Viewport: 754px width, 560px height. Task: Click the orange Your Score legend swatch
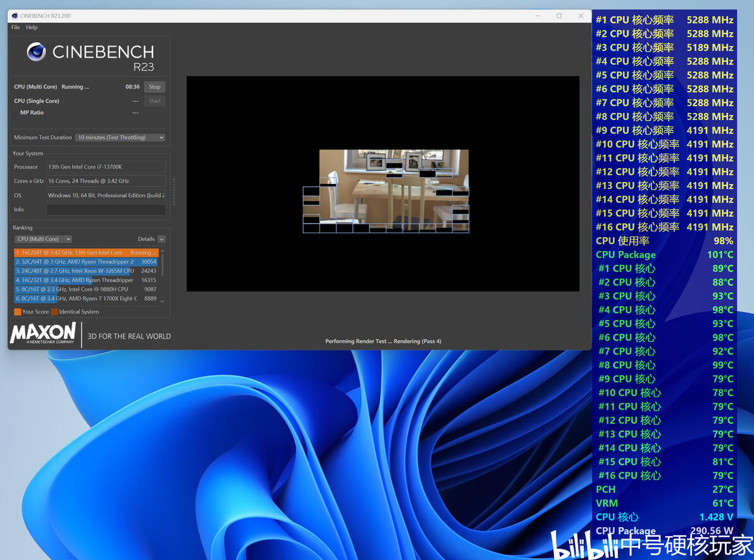point(18,312)
